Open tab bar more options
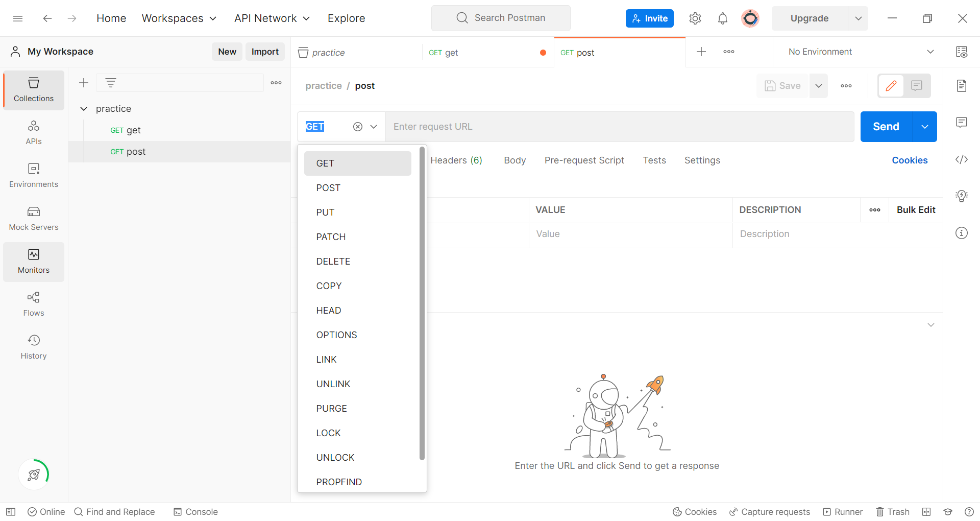The width and height of the screenshot is (980, 521). click(729, 52)
